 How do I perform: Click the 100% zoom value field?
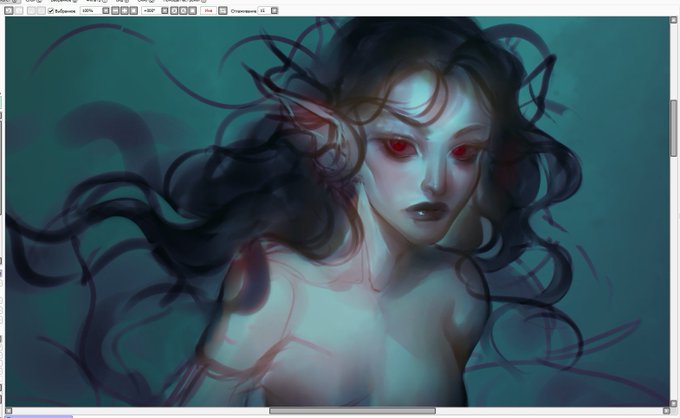pos(90,11)
